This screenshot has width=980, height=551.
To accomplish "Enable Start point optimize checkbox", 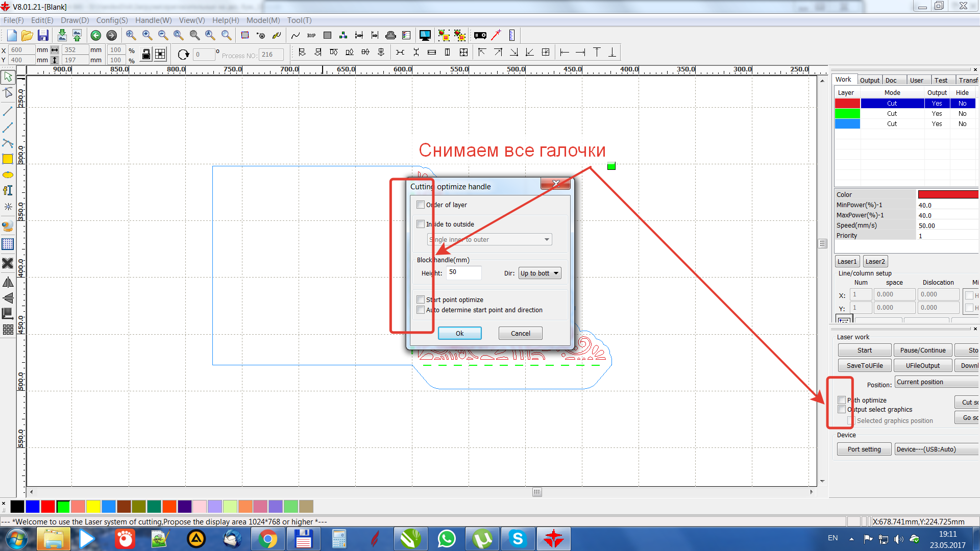I will [x=421, y=299].
